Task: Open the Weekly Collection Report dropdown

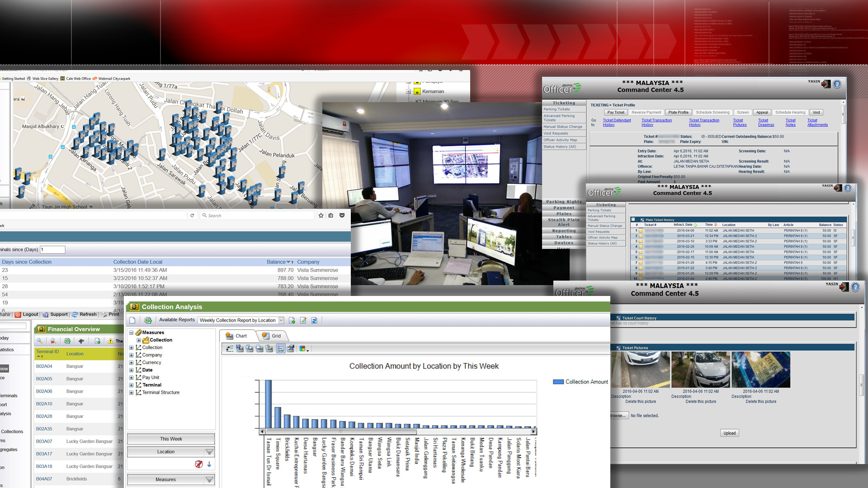Action: pos(281,320)
